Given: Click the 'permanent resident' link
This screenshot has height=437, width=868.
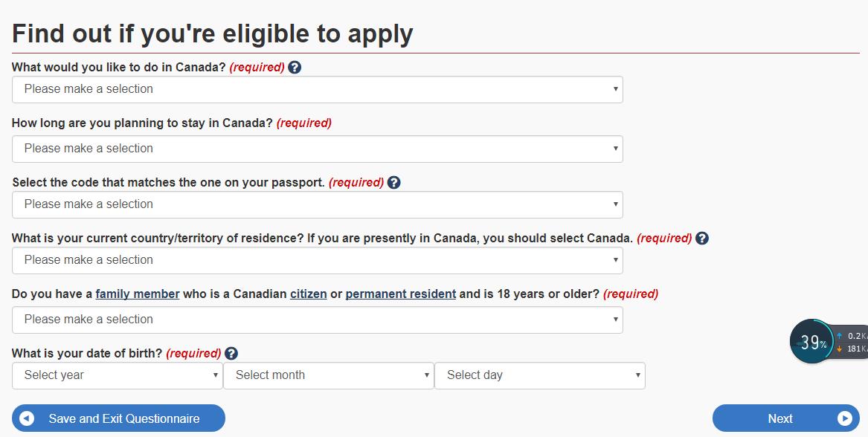Looking at the screenshot, I should pyautogui.click(x=400, y=294).
